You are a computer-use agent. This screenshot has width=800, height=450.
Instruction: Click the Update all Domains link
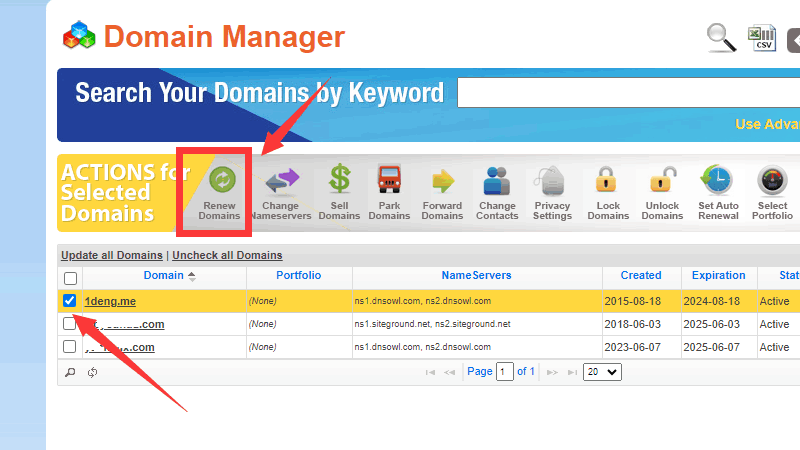point(112,255)
